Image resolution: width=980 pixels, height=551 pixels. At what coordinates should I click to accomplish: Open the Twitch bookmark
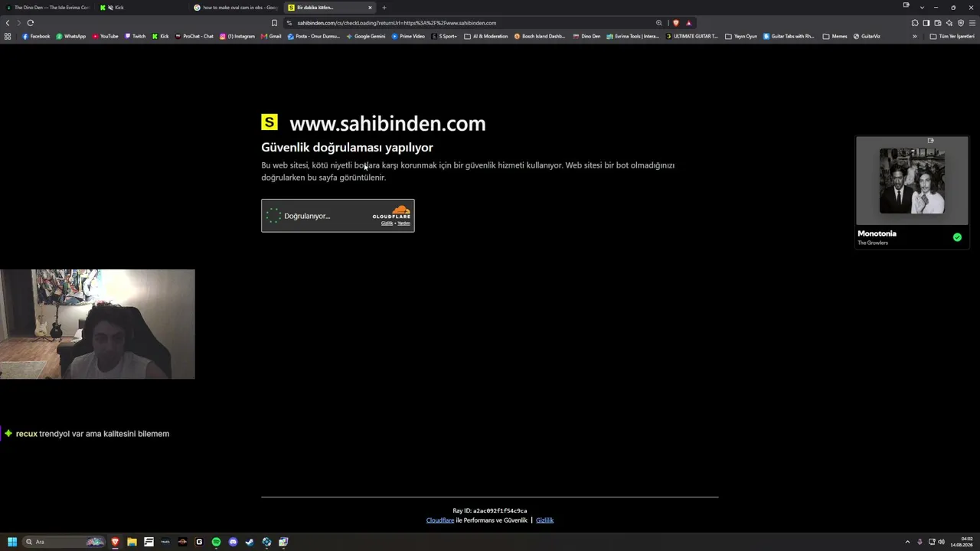coord(135,36)
